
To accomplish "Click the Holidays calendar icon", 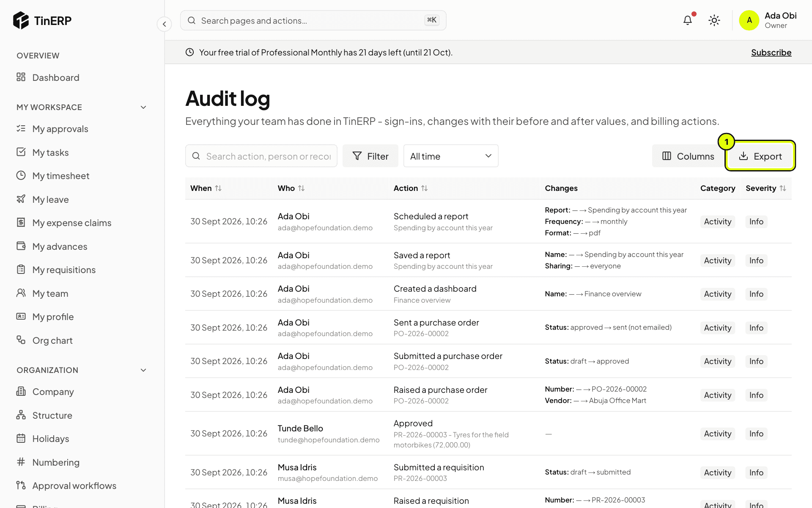I will tap(21, 438).
